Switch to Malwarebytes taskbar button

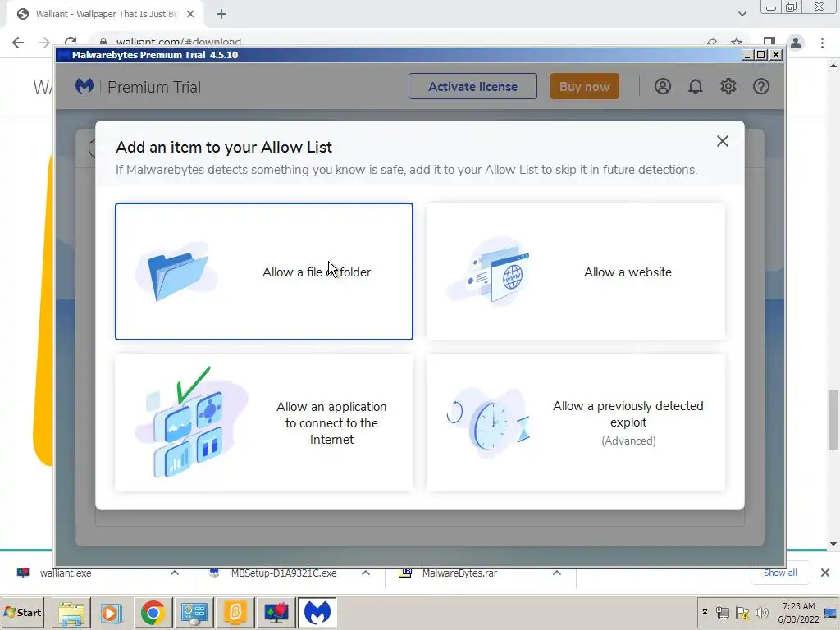(317, 612)
